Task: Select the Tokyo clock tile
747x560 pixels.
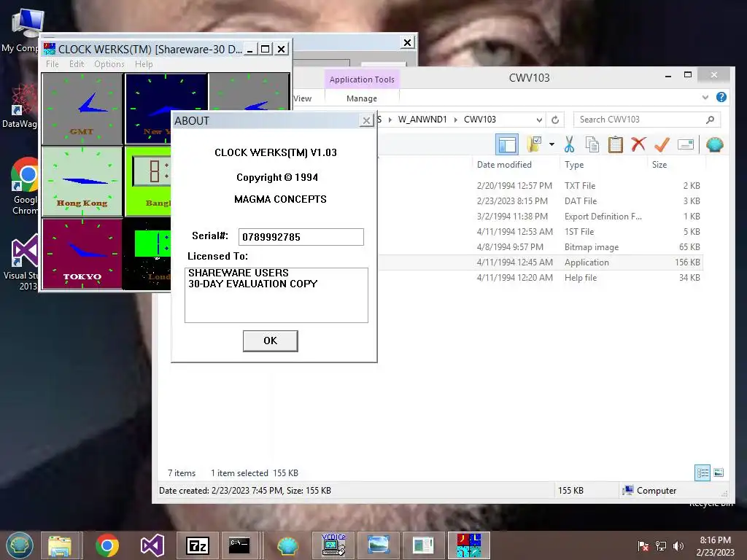Action: [82, 254]
